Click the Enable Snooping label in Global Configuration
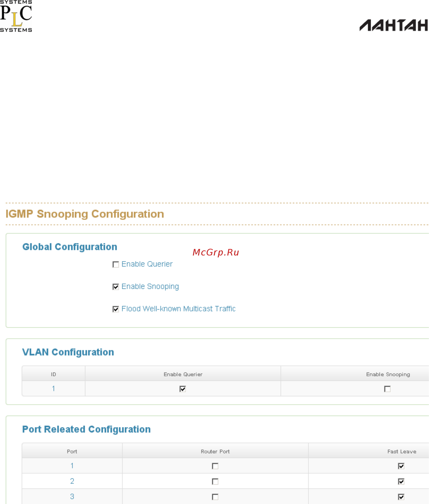Image resolution: width=429 pixels, height=504 pixels. coord(150,286)
